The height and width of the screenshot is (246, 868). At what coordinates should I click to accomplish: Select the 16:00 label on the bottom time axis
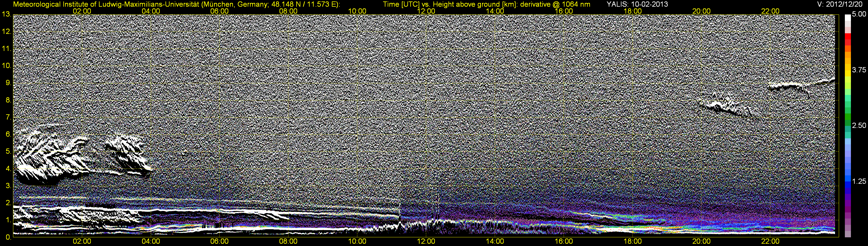pos(564,242)
